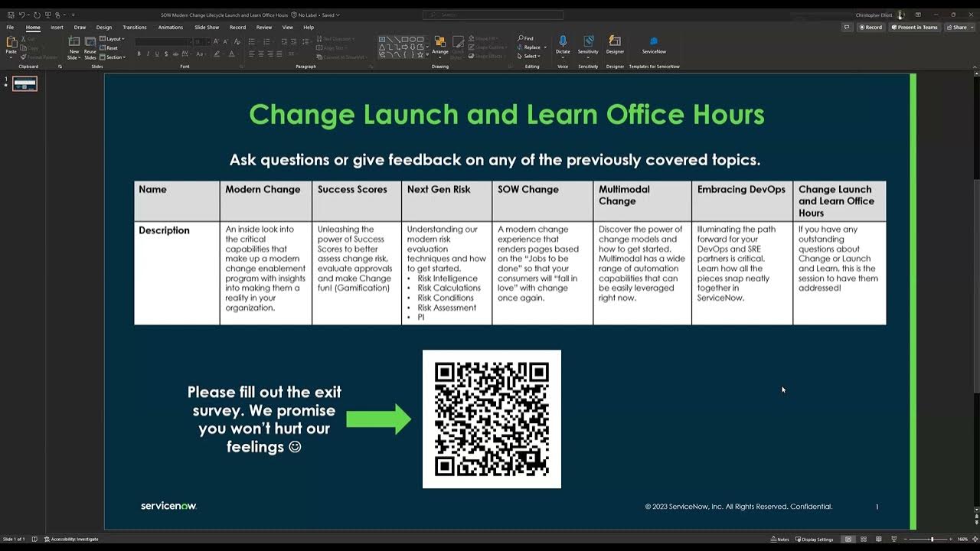Screen dimensions: 980x551
Task: Click the QR code image on the slide
Action: (x=492, y=419)
